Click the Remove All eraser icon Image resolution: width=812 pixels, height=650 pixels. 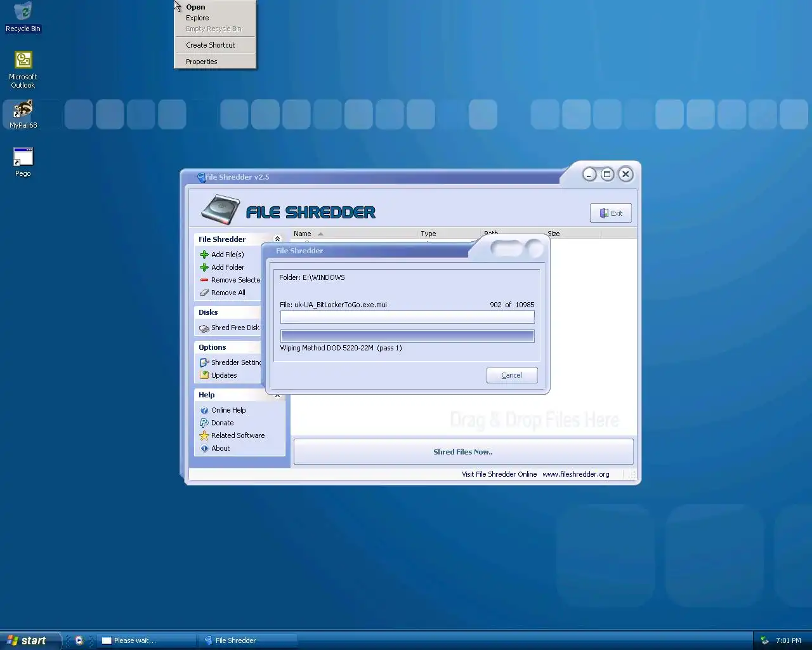(204, 293)
